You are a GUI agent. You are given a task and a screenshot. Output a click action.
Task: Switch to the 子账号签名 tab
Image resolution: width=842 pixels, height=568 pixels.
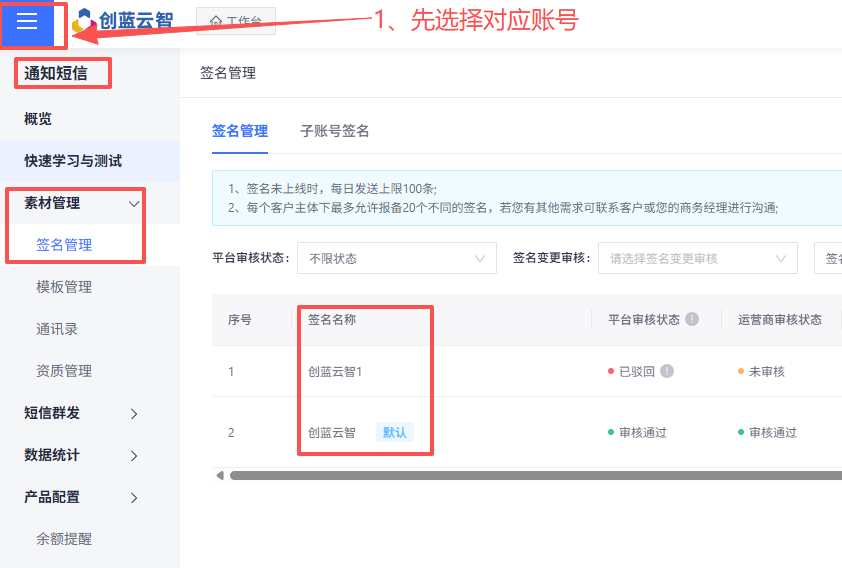335,131
